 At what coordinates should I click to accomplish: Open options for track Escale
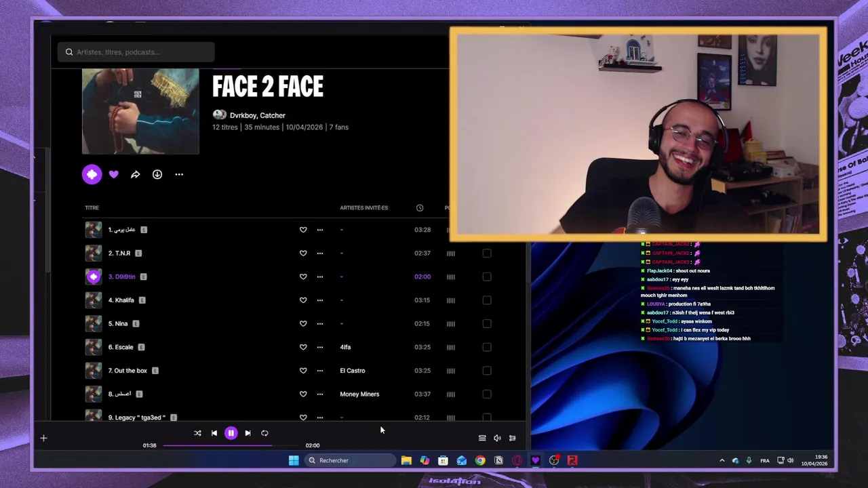[320, 347]
